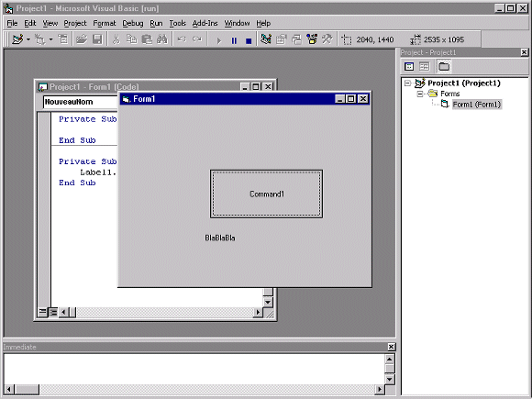The height and width of the screenshot is (399, 532).
Task: Toggle Folders button in Project panel
Action: tap(444, 66)
